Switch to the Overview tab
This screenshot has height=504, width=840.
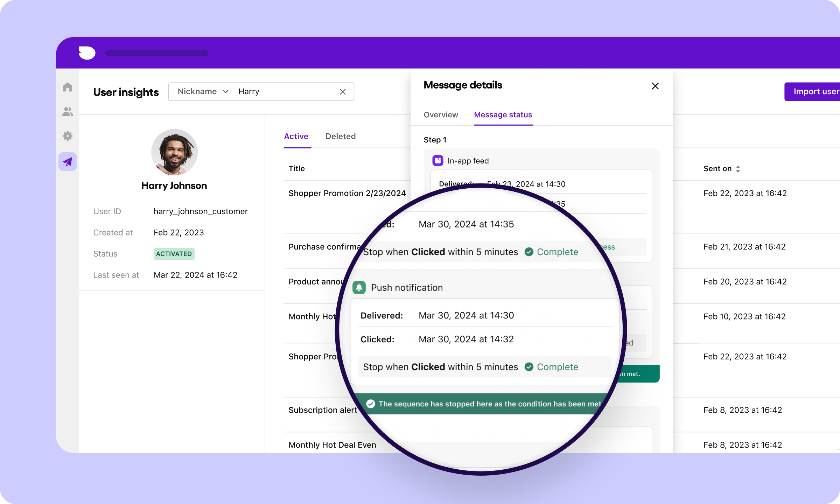[441, 114]
